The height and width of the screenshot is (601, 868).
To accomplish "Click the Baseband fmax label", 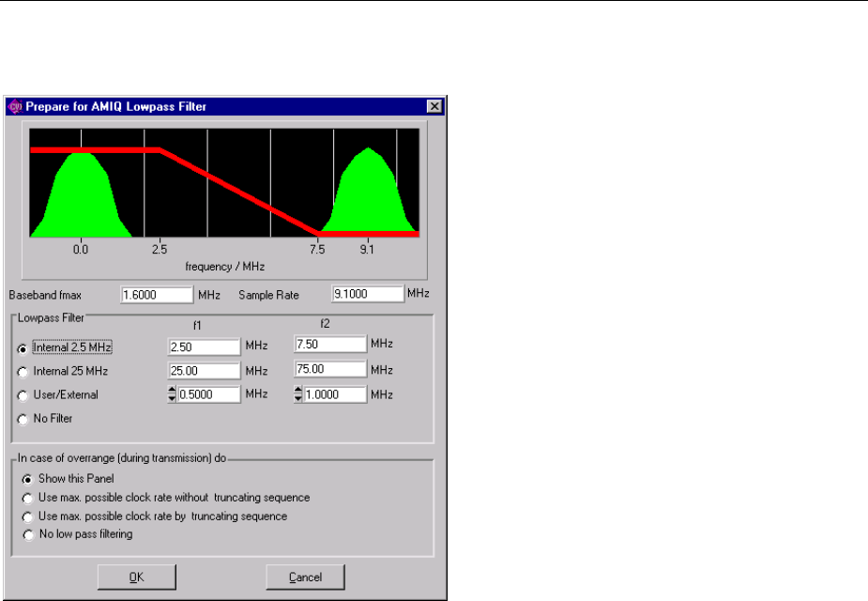I will coord(45,295).
